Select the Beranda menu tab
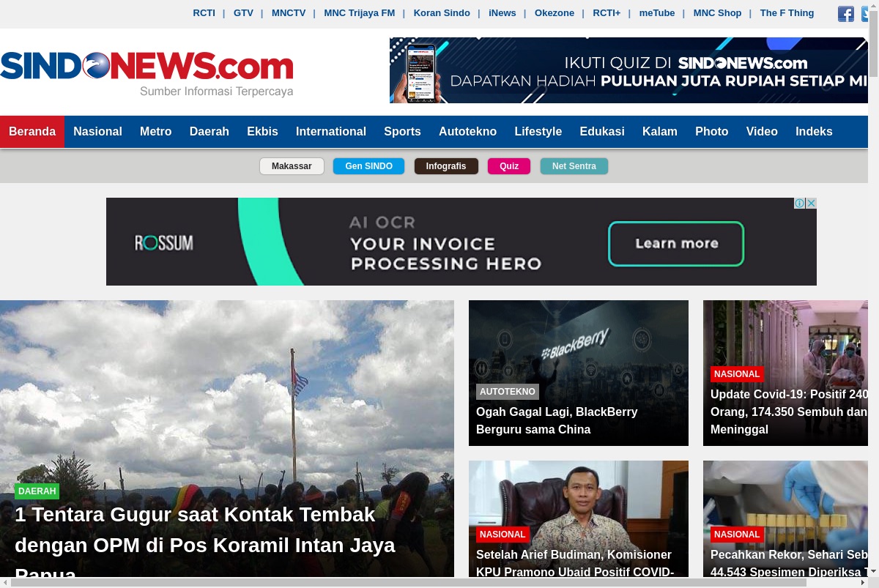This screenshot has height=588, width=879. (x=32, y=132)
